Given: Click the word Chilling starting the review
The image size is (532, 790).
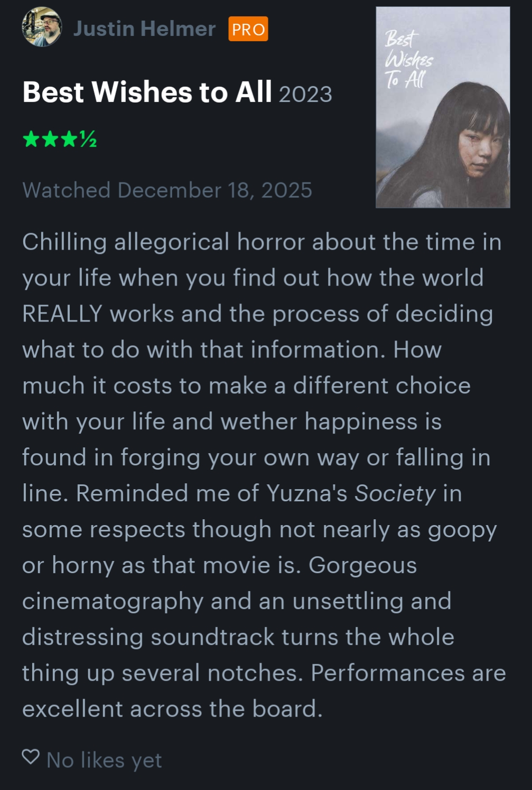Looking at the screenshot, I should pyautogui.click(x=65, y=243).
